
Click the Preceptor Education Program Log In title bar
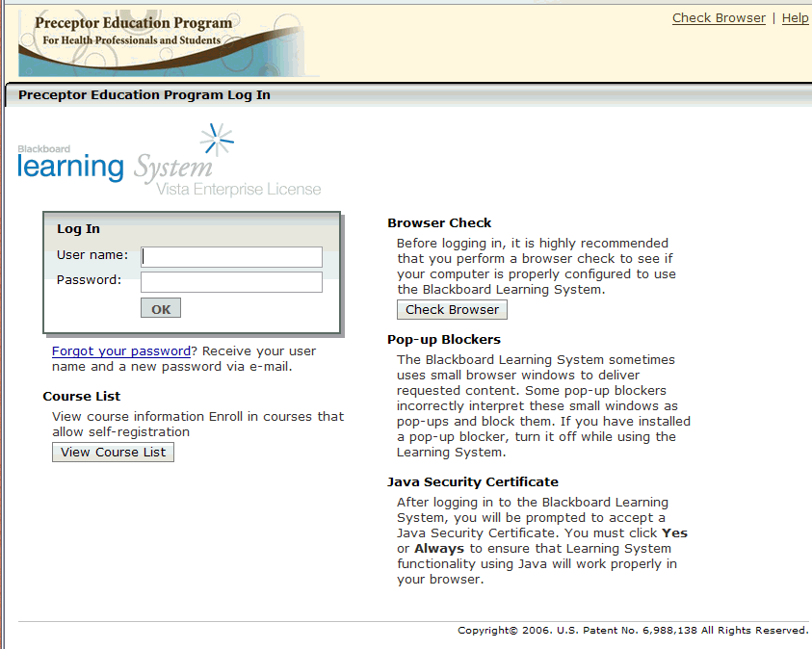point(144,95)
